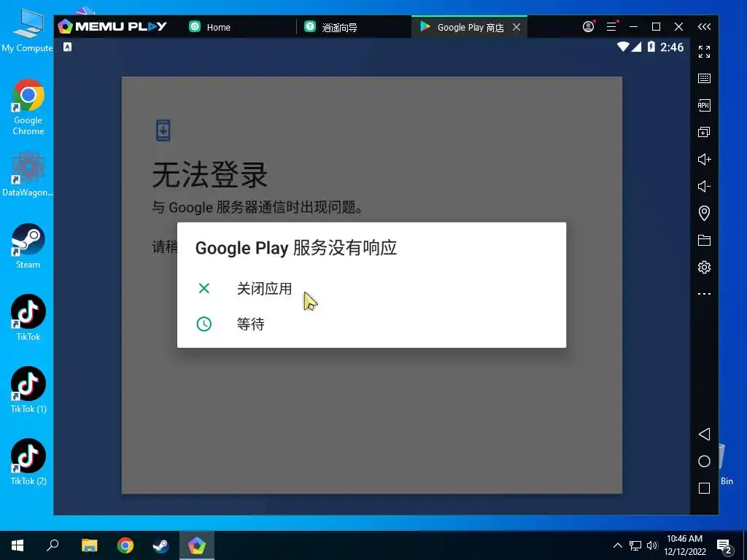
Task: Minimize the MEmu window
Action: coord(634,27)
